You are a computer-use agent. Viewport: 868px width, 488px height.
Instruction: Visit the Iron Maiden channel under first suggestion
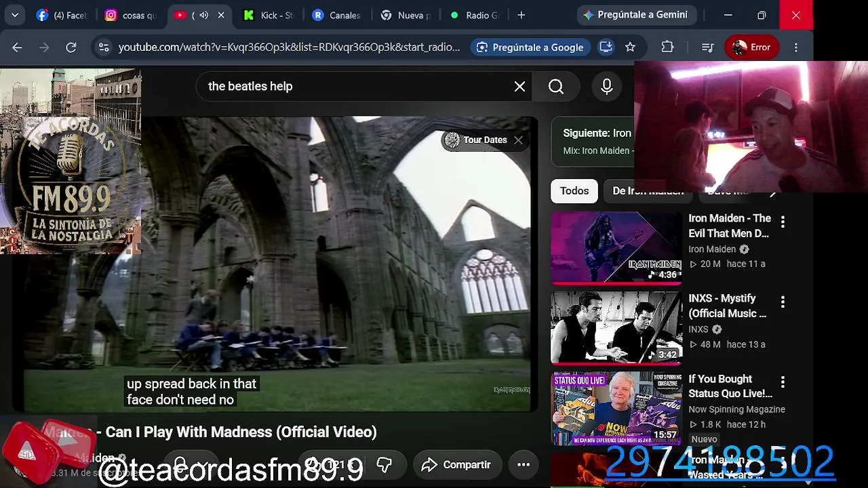click(712, 249)
